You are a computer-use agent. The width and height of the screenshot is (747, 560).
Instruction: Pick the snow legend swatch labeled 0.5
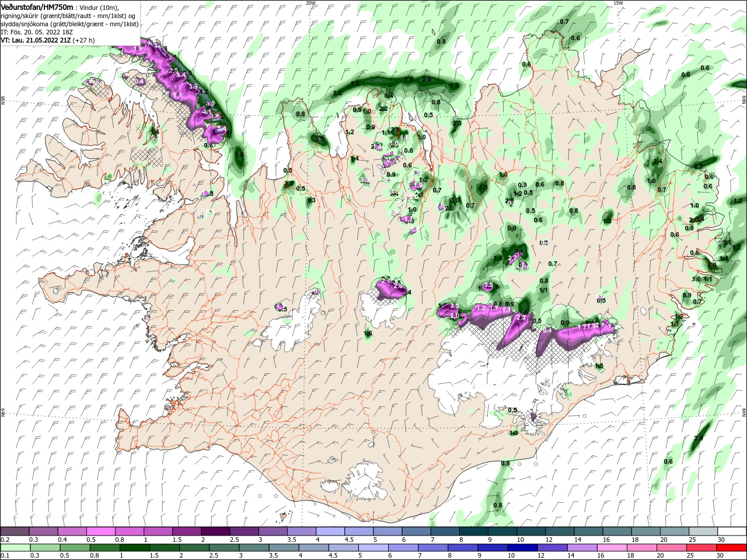[x=100, y=531]
